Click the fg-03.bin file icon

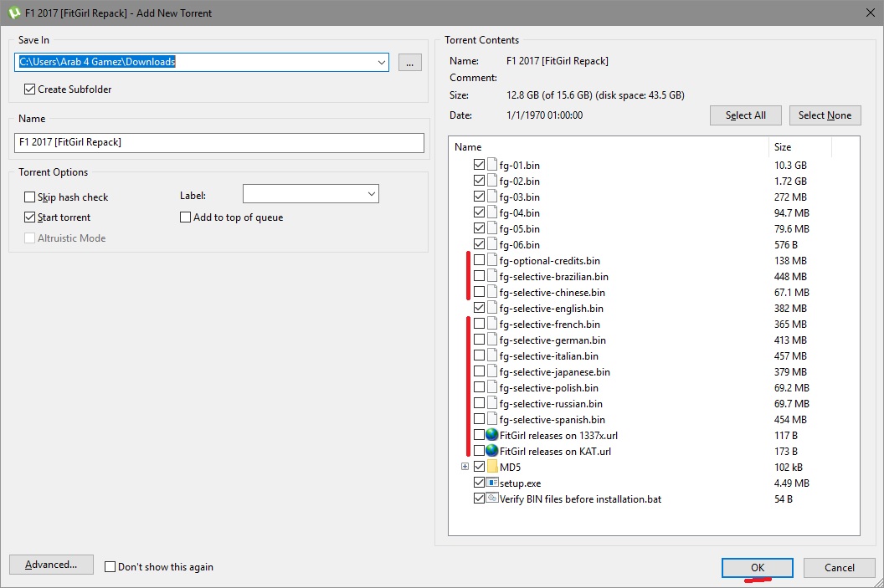click(x=492, y=197)
